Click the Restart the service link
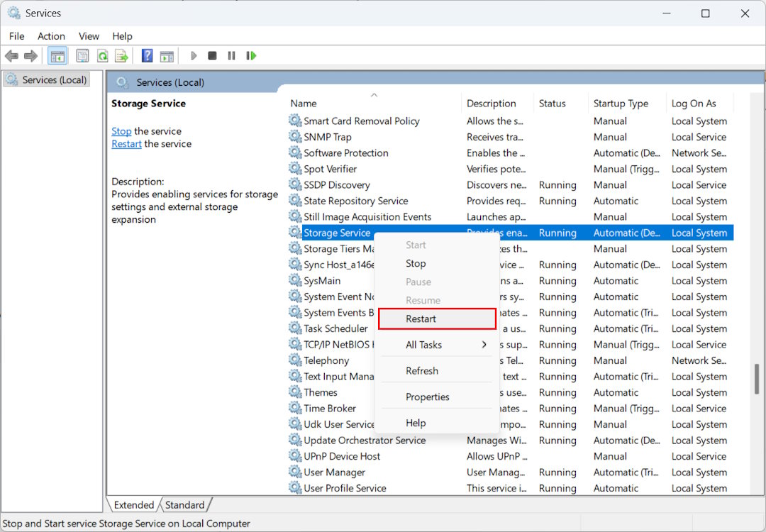 [x=126, y=144]
